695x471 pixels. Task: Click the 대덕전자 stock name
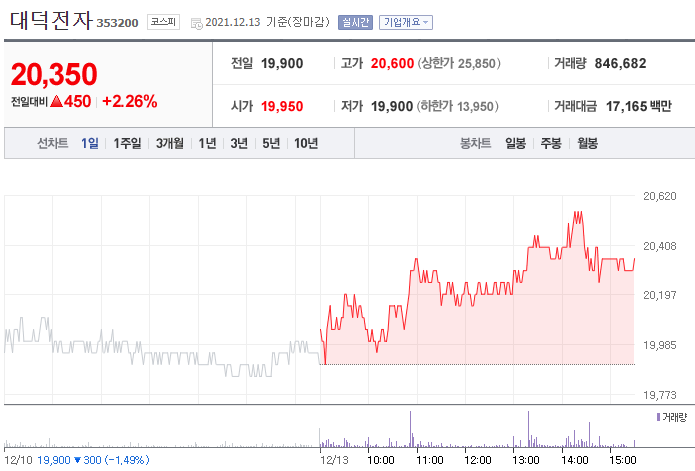[x=51, y=20]
